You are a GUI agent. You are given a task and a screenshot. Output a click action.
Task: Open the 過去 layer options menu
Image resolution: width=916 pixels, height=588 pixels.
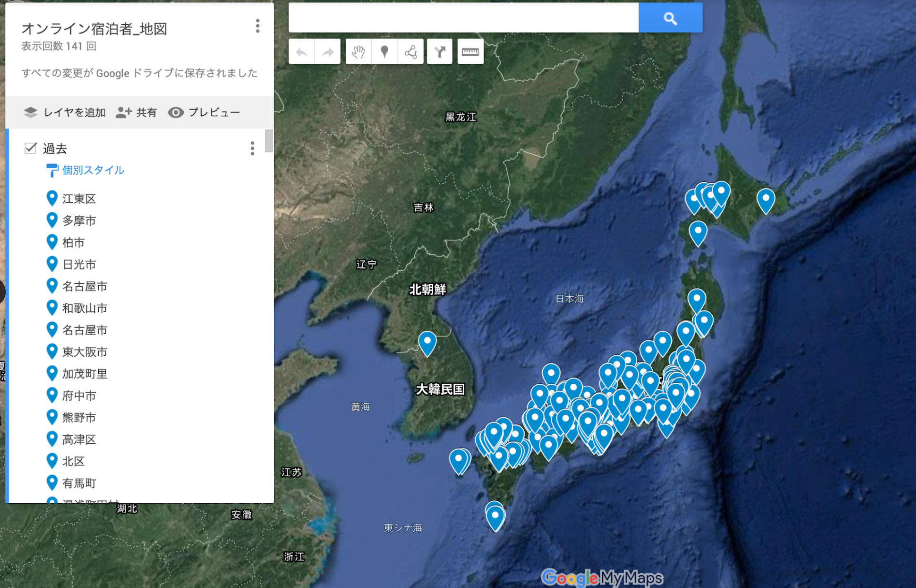[252, 148]
